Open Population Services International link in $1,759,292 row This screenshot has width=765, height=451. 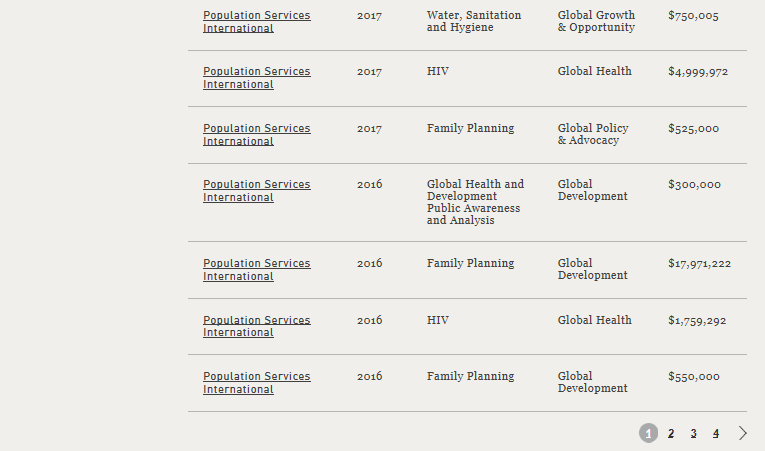(x=257, y=326)
